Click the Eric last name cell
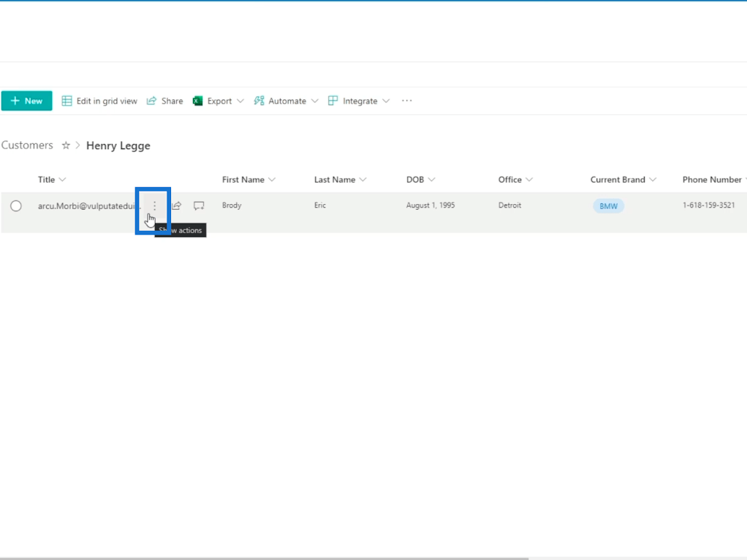Image resolution: width=747 pixels, height=560 pixels. click(320, 205)
